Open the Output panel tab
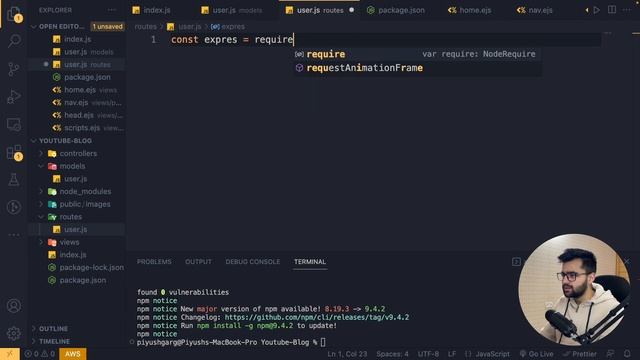This screenshot has height=360, width=640. click(x=198, y=262)
